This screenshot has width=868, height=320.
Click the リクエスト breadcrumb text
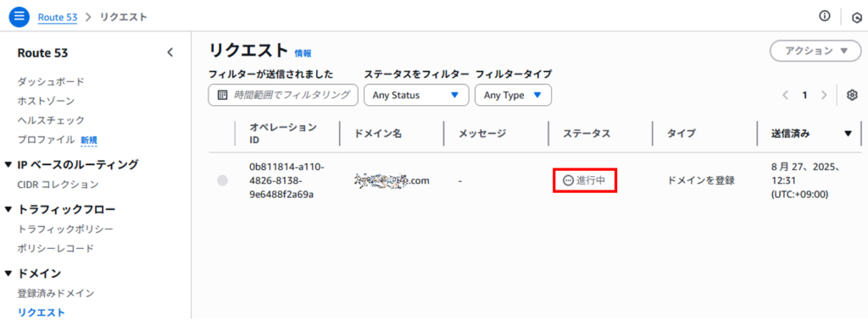point(124,17)
